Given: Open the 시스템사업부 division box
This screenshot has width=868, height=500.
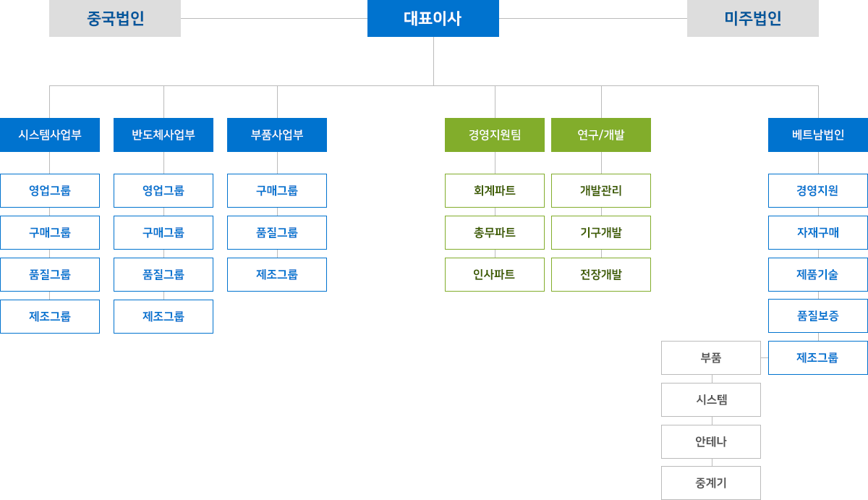Looking at the screenshot, I should 50,135.
